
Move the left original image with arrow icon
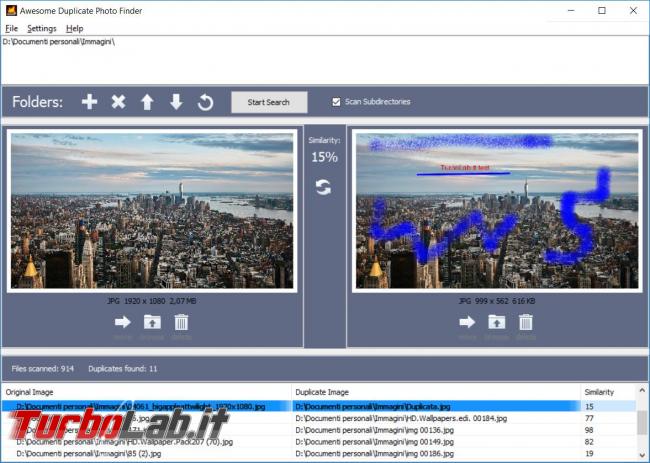[x=123, y=322]
